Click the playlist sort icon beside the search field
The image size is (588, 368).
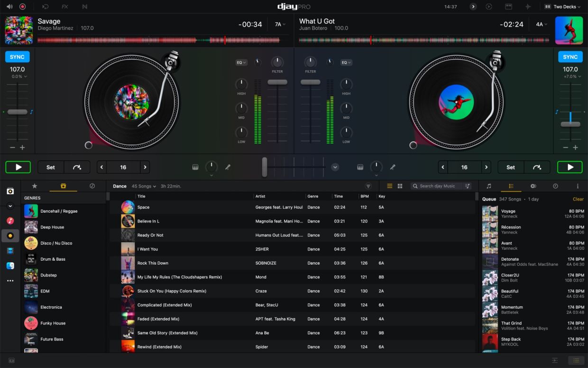(468, 186)
